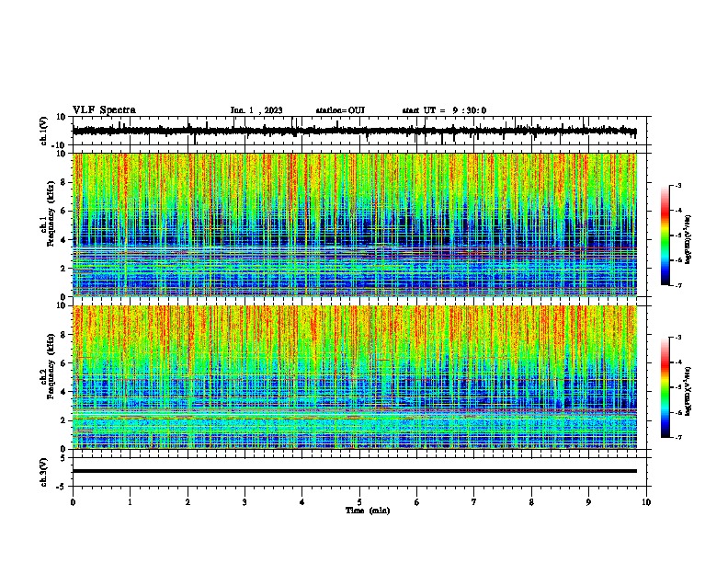Viewport: 728px width, 563px height.
Task: Click time axis tick label "4"
Action: pyautogui.click(x=302, y=502)
